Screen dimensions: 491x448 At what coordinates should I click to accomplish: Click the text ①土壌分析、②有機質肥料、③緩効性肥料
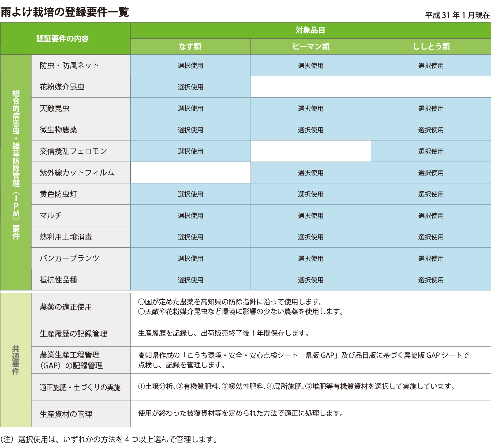[x=297, y=386]
